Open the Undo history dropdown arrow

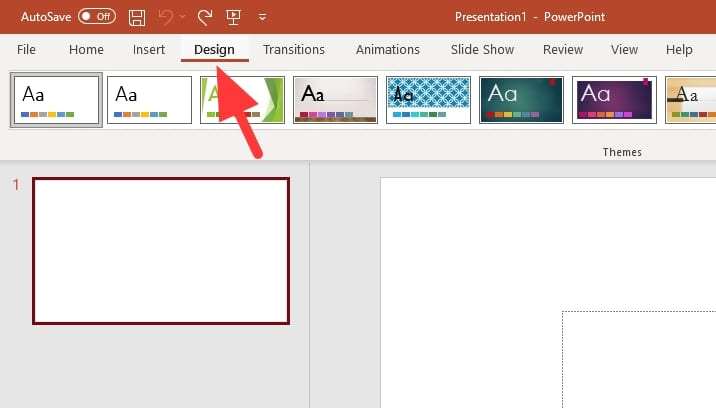pyautogui.click(x=182, y=17)
